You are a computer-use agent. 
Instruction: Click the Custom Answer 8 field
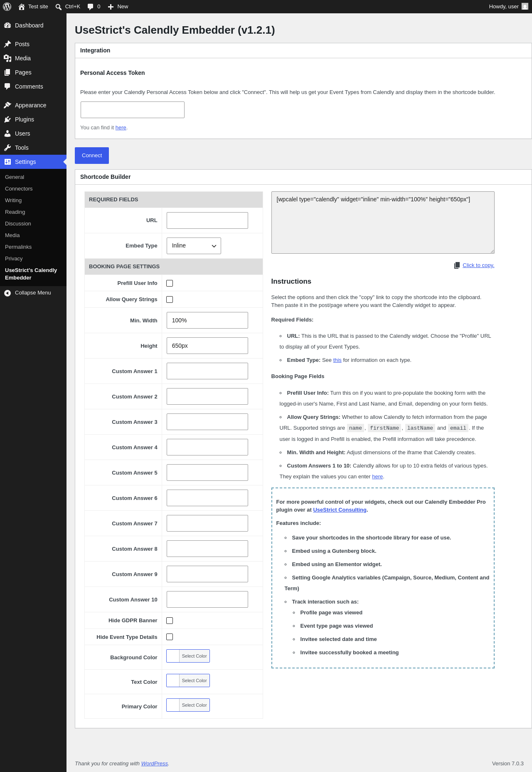point(207,549)
